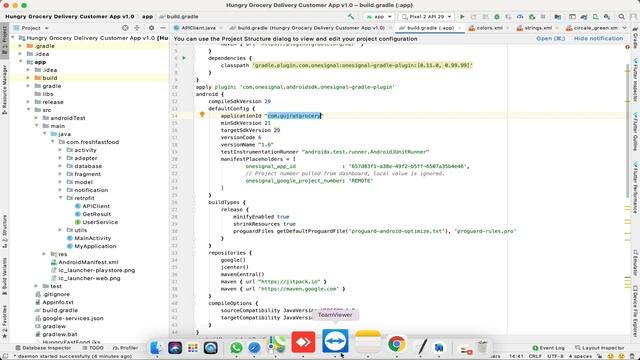The image size is (640, 360).
Task: Toggle Flutter Inspector side panel
Action: click(x=636, y=79)
